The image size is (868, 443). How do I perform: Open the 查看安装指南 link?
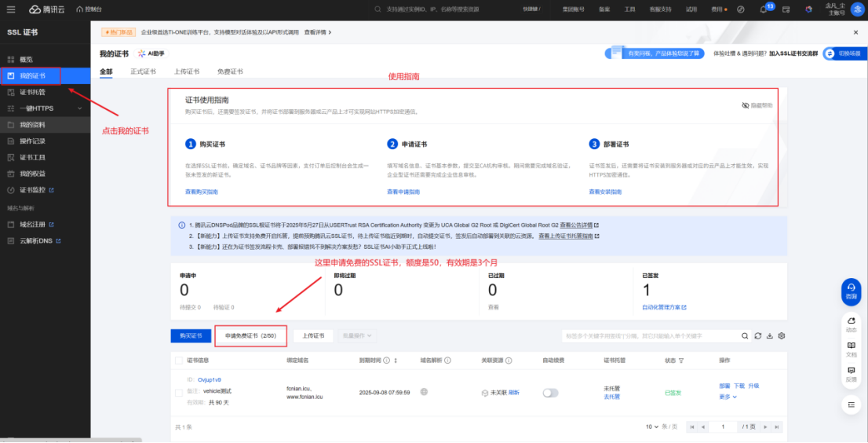[606, 192]
